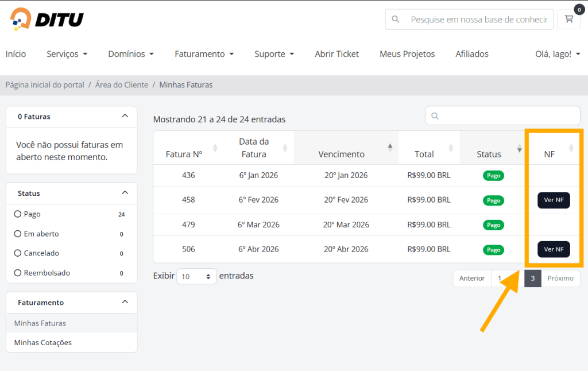Click Ver NF for invoice 506
Viewport: 588px width, 371px height.
554,249
